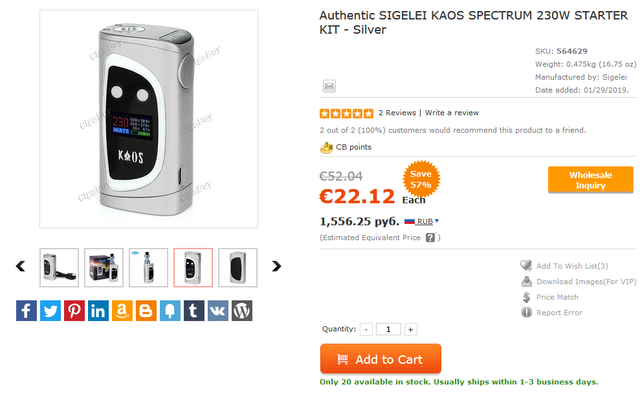Viewport: 640px width, 402px height.
Task: Show next product thumbnails with right arrow
Action: click(277, 267)
